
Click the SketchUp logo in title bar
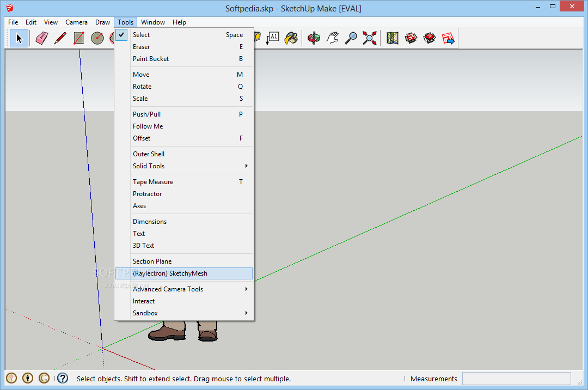click(10, 8)
